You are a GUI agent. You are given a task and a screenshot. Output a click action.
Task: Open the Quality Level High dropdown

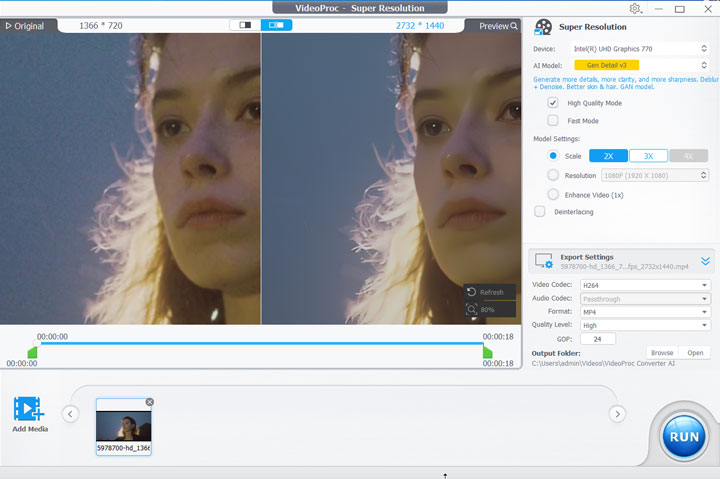click(x=645, y=325)
